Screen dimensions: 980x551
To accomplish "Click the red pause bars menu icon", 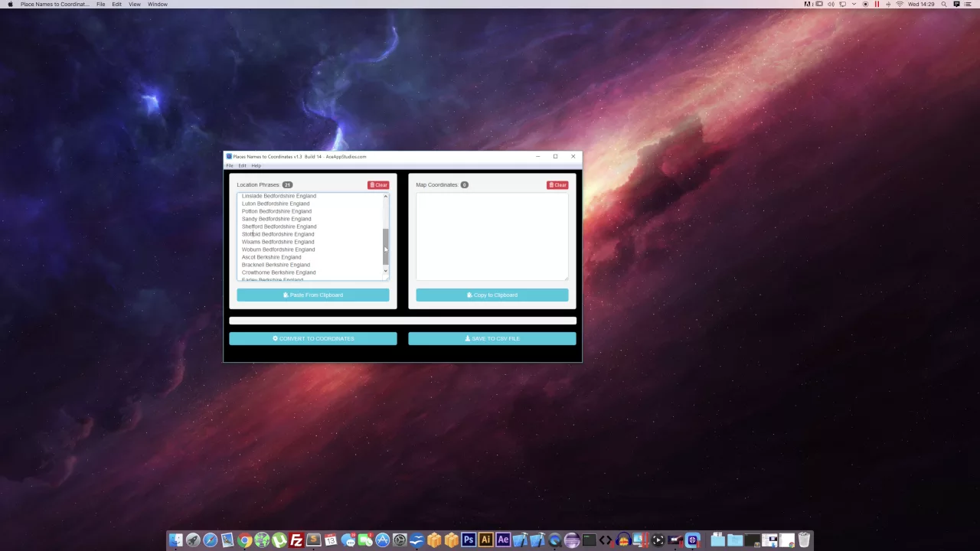I will (x=877, y=4).
